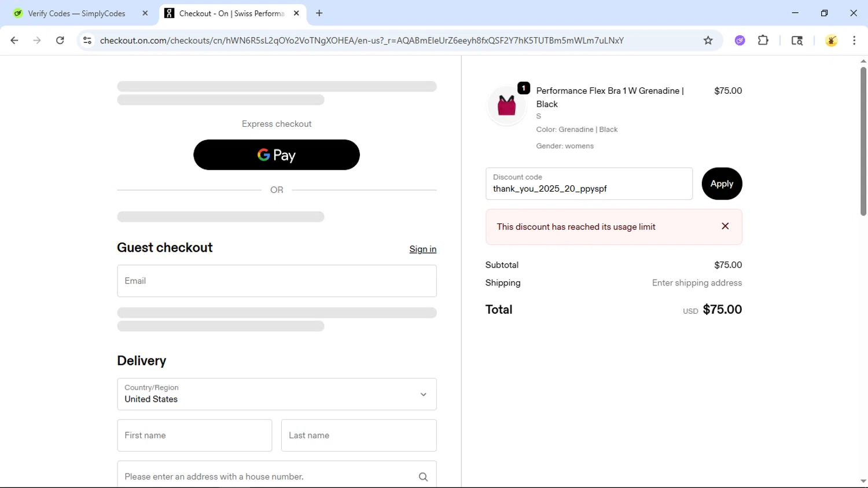Image resolution: width=868 pixels, height=488 pixels.
Task: Dismiss the usage limit error message
Action: tap(725, 226)
